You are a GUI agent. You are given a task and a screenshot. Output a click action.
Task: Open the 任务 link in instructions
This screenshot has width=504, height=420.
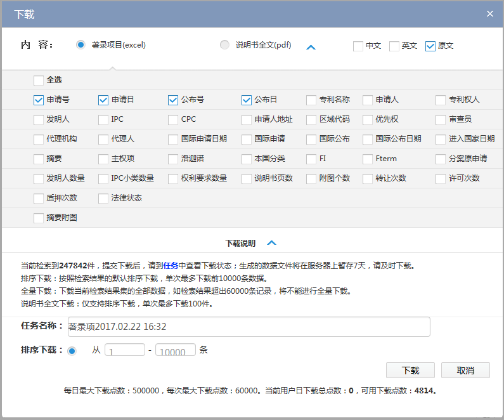pos(171,266)
